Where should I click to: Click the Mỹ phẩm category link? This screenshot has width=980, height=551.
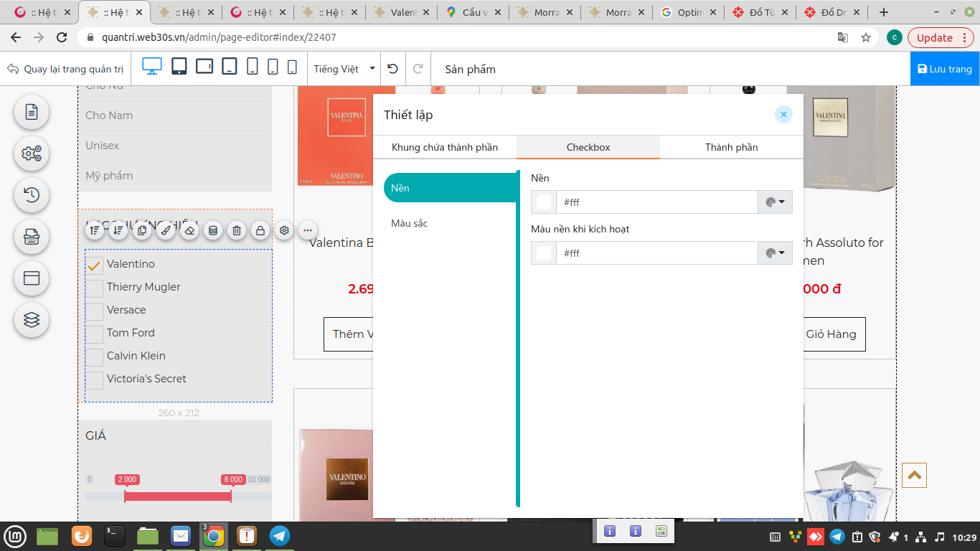(109, 176)
